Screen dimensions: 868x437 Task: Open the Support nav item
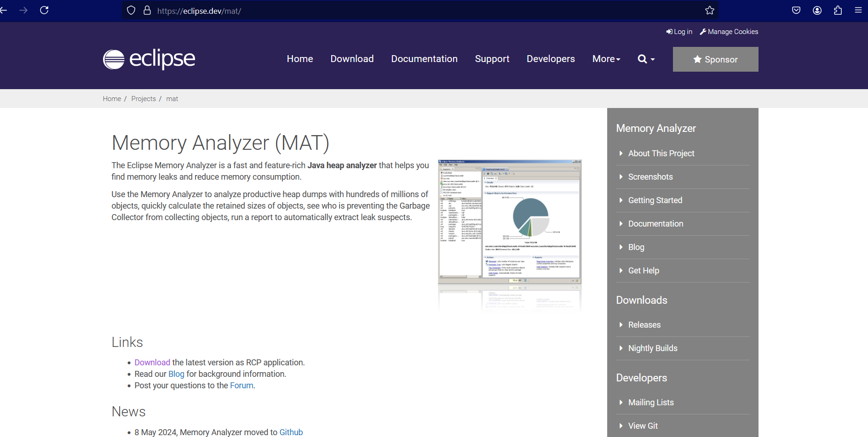coord(492,59)
